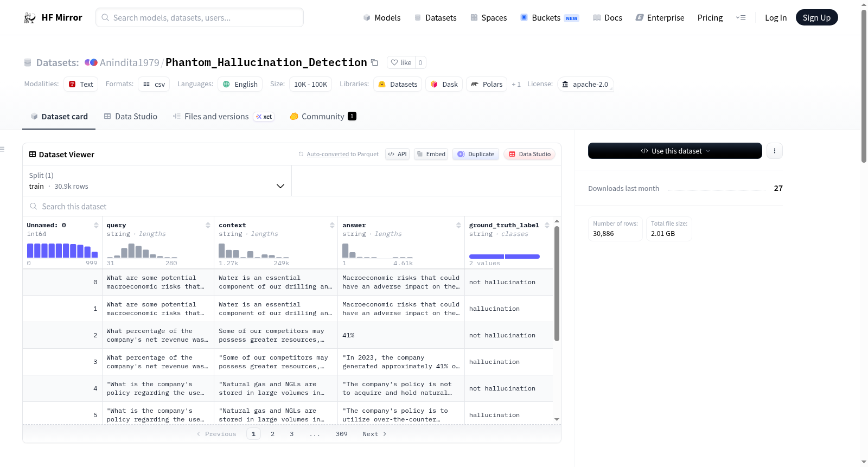Click the Embed button
Viewport: 868px width, 467px height.
(x=431, y=154)
